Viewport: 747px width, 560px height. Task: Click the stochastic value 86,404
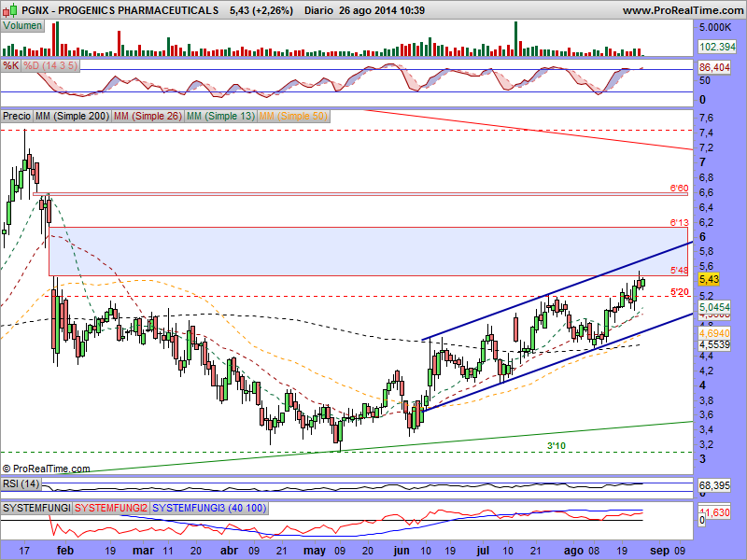click(714, 67)
